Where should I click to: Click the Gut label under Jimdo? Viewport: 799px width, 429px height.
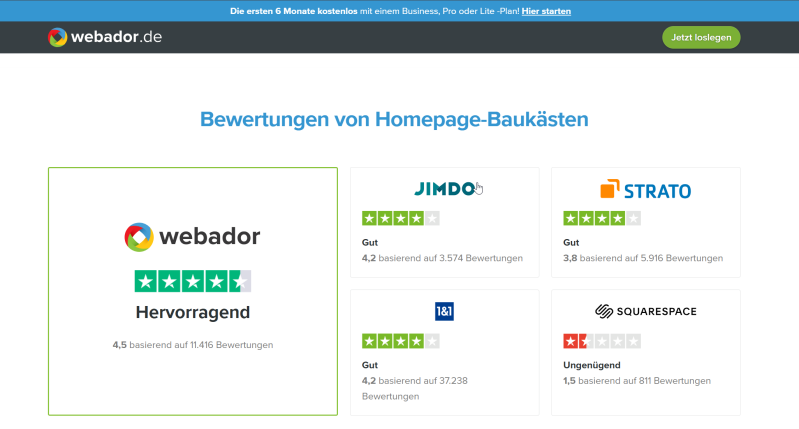(x=370, y=243)
